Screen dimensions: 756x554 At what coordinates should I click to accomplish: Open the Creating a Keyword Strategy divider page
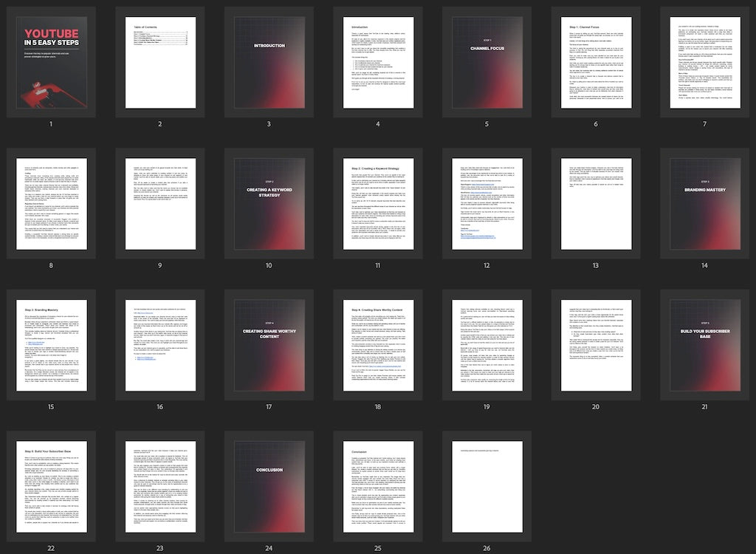269,203
